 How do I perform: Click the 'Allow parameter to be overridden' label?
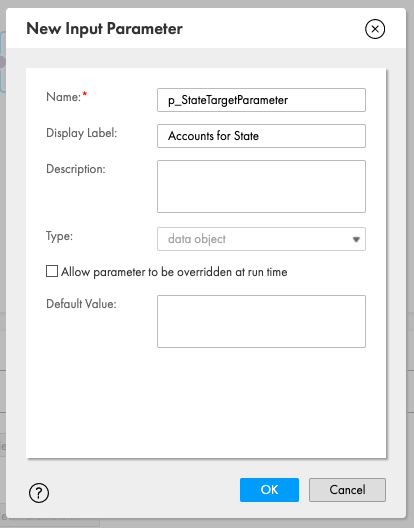[x=174, y=272]
